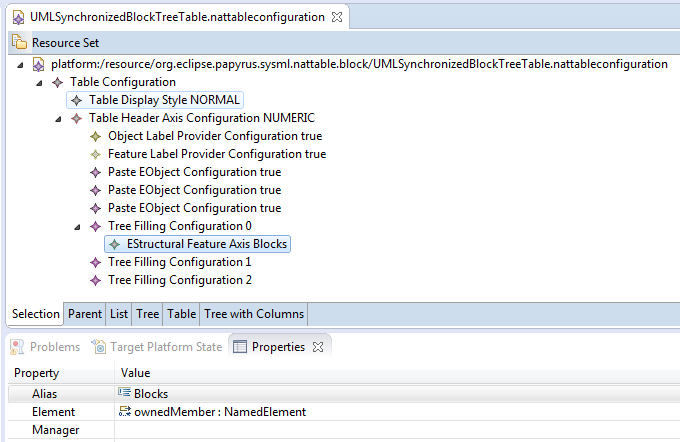Switch to the Tree with Columns tab
680x442 pixels.
254,314
